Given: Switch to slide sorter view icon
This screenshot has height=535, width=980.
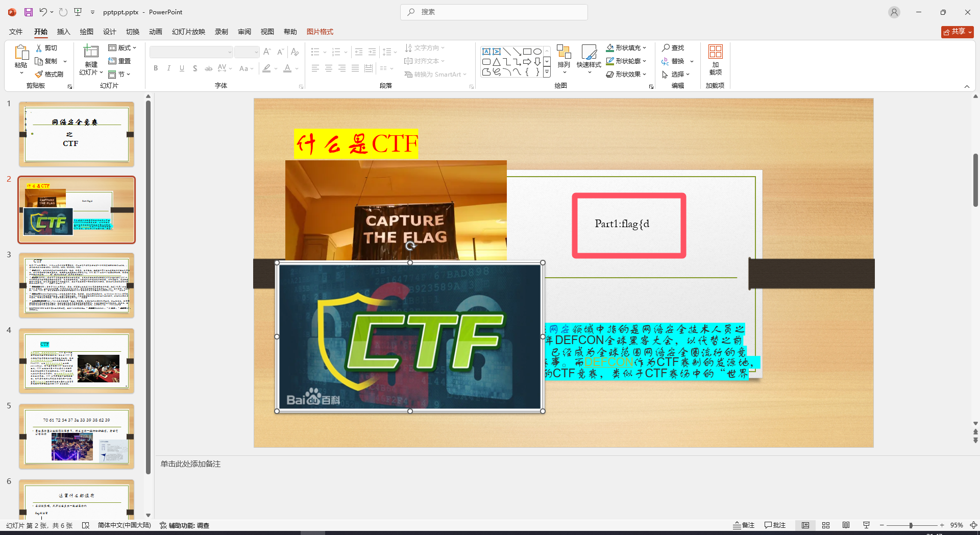Looking at the screenshot, I should click(x=826, y=525).
